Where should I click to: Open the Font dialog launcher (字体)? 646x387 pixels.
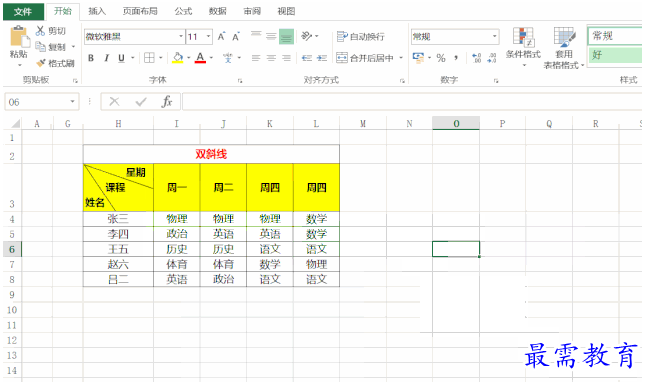(240, 81)
